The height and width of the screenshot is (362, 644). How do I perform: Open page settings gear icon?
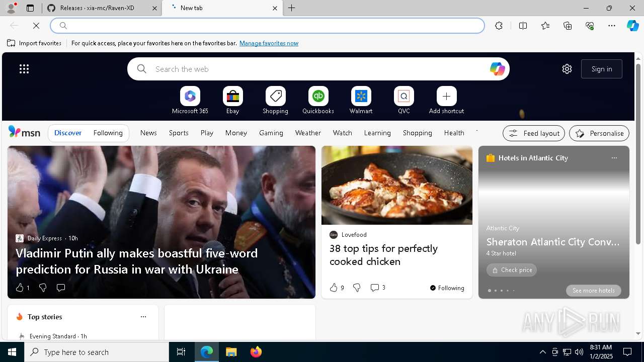(567, 69)
